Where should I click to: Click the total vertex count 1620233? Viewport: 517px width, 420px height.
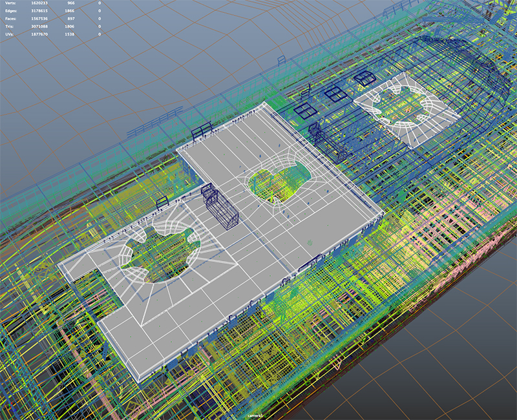(41, 3)
